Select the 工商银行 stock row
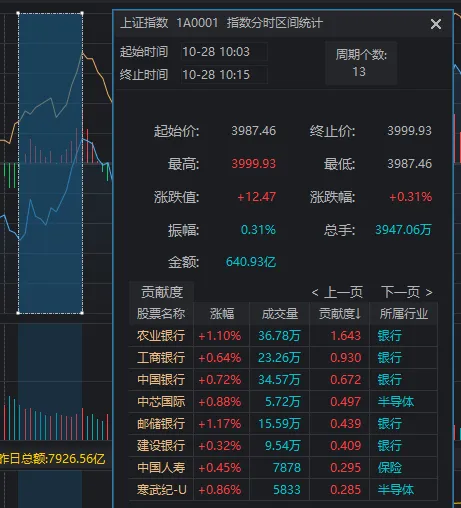This screenshot has width=461, height=508. (x=283, y=358)
